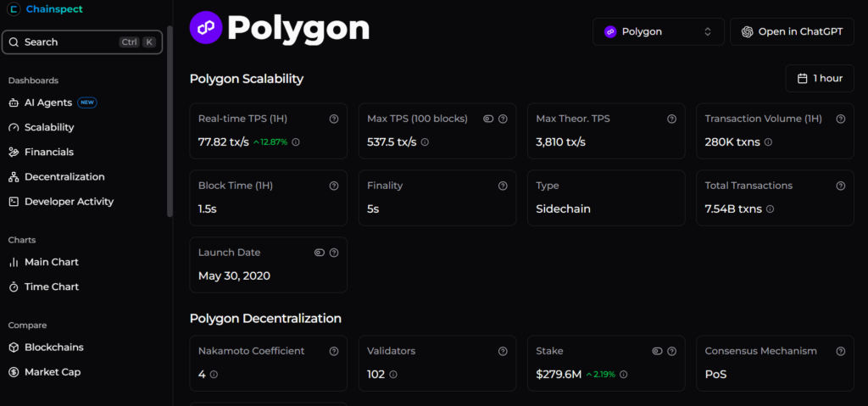Open the Main Chart page
Screen dimensions: 868x406
pyautogui.click(x=52, y=262)
